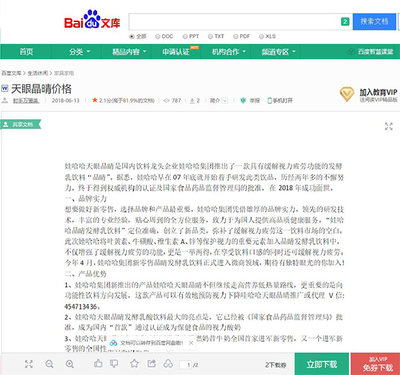
Task: Click the 共享文档 ribbon tag
Action: [20, 124]
